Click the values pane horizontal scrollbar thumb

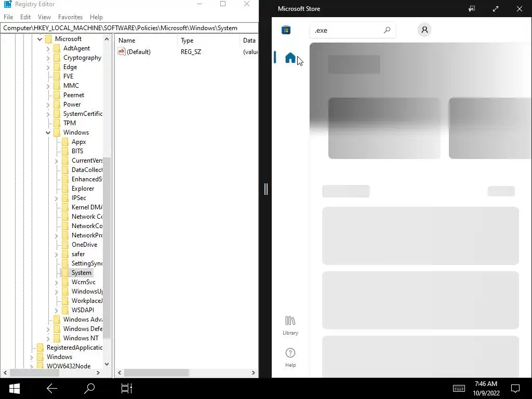point(156,373)
